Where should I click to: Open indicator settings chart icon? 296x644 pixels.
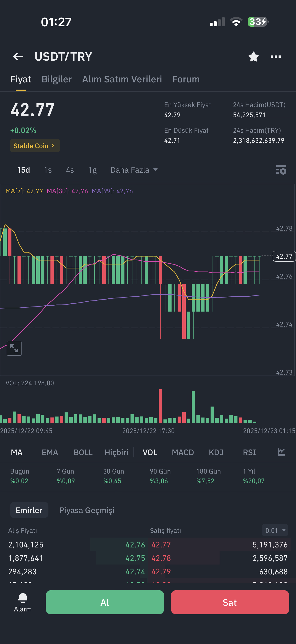point(281,452)
